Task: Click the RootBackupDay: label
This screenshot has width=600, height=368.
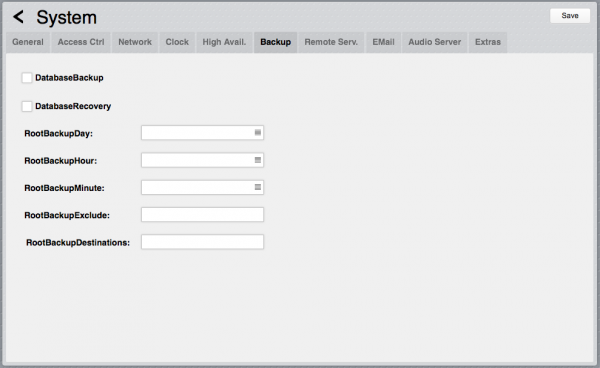Action: pyautogui.click(x=59, y=134)
